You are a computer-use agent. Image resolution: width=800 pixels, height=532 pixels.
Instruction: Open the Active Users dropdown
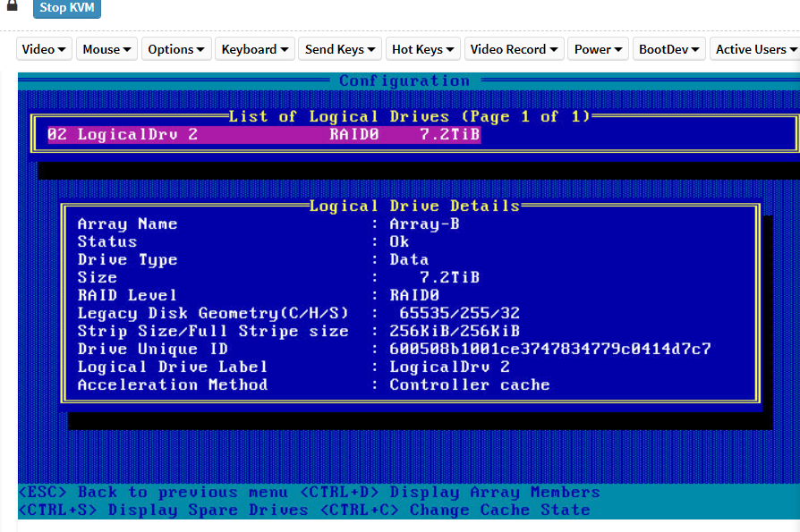[755, 49]
